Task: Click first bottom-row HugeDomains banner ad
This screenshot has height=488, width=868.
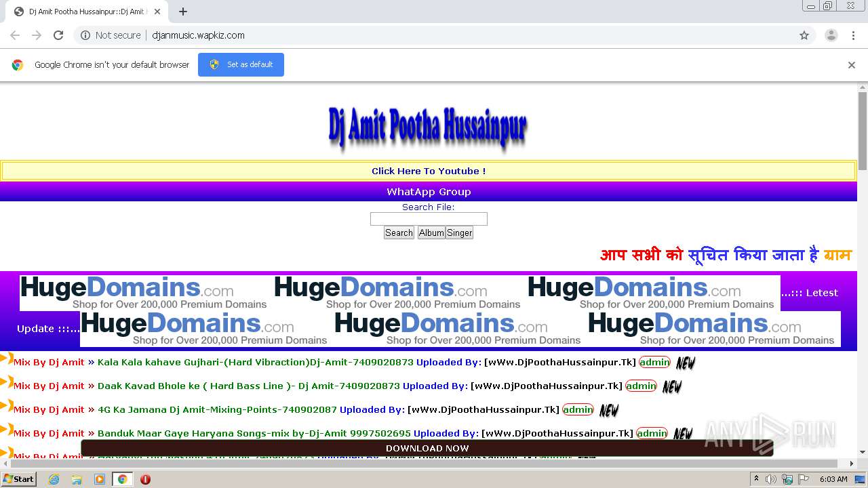Action: click(207, 329)
